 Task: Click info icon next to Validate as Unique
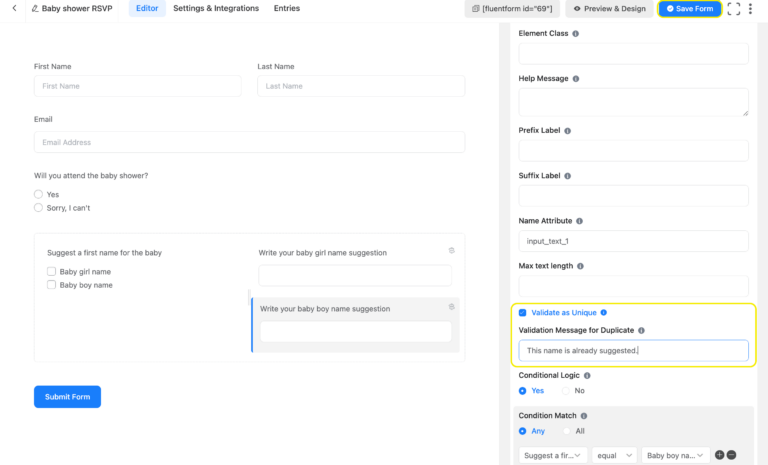click(603, 312)
